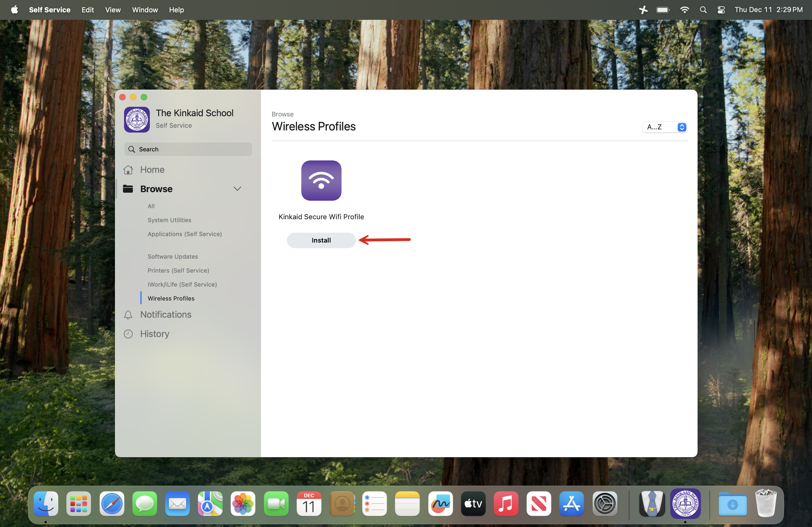Select Software Updates category
This screenshot has height=527, width=812.
(173, 256)
